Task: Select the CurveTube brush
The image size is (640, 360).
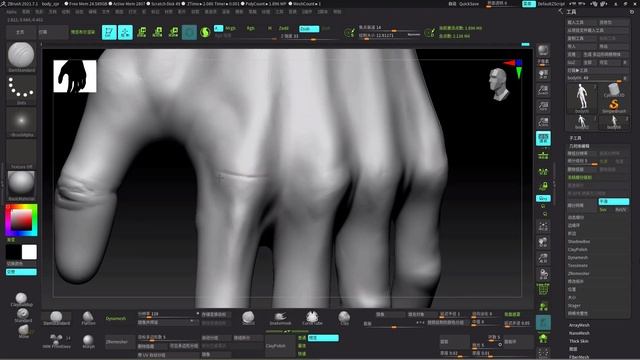Action: pyautogui.click(x=312, y=318)
